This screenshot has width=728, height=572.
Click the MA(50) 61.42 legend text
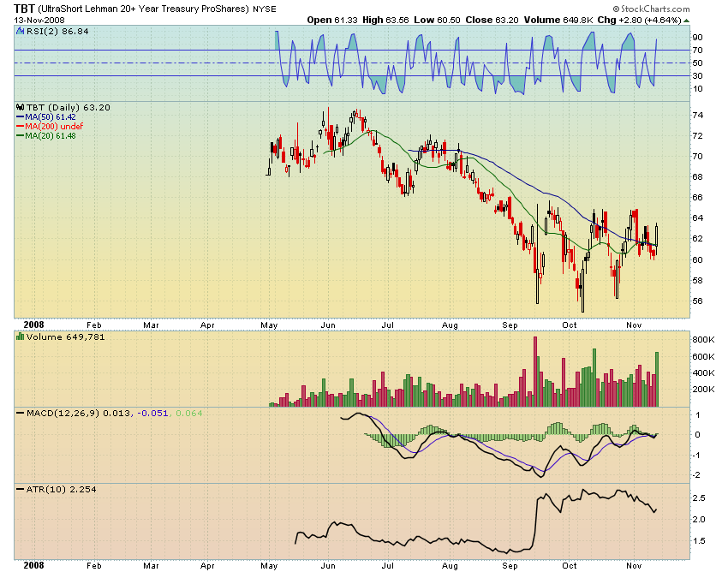51,117
